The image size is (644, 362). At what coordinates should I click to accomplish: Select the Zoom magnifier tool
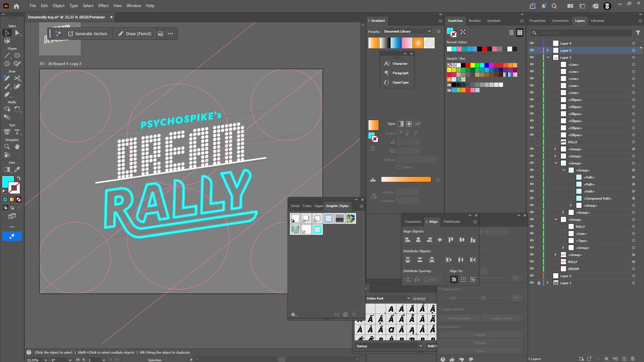pyautogui.click(x=7, y=146)
